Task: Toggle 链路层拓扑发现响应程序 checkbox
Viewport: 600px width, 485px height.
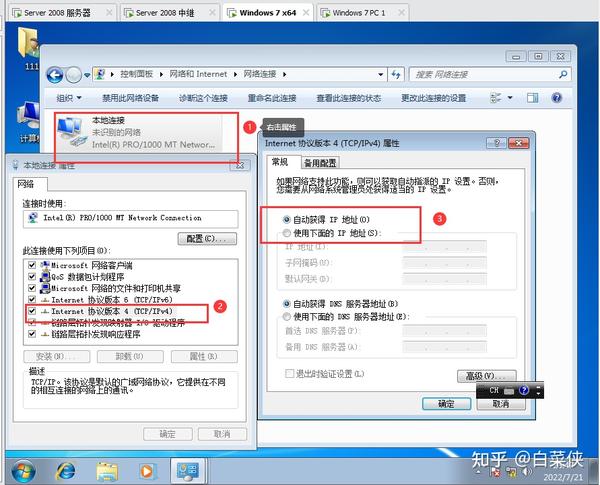Action: tap(32, 334)
